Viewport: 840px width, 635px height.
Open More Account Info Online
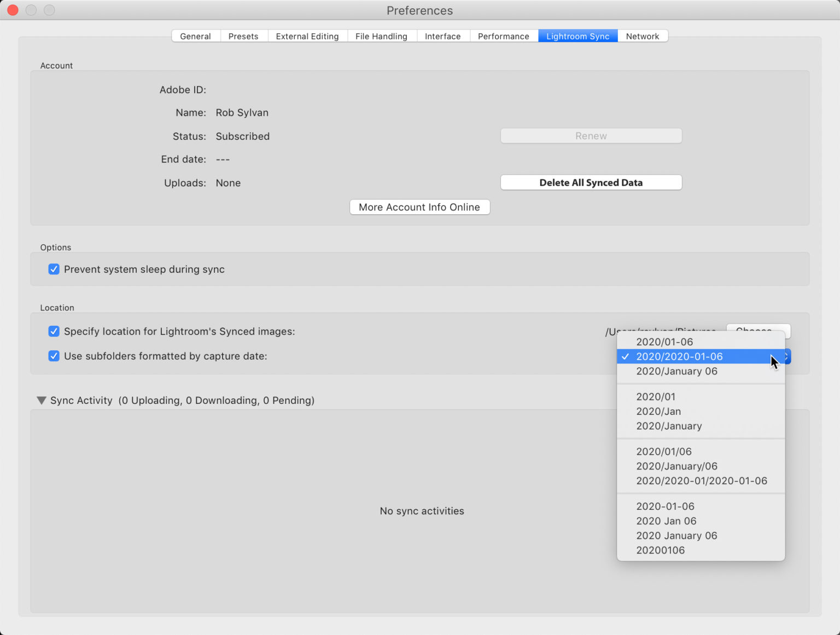[419, 207]
